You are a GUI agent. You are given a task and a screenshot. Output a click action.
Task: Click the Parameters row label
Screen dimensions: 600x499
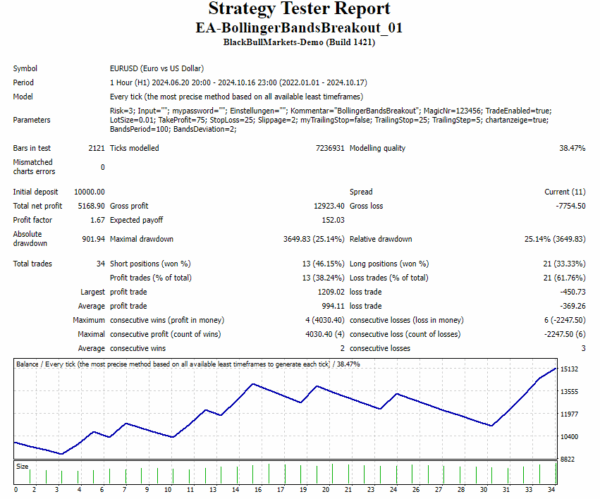click(x=35, y=119)
